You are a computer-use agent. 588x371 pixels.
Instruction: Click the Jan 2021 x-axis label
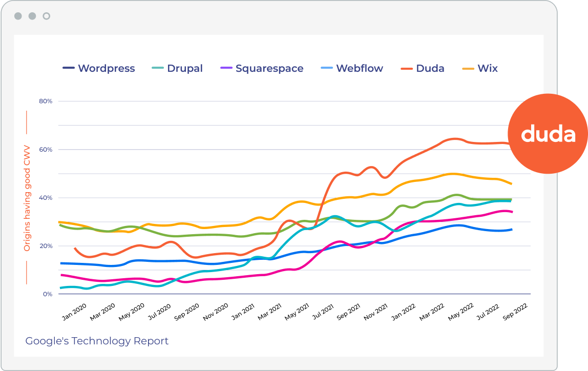click(x=243, y=312)
